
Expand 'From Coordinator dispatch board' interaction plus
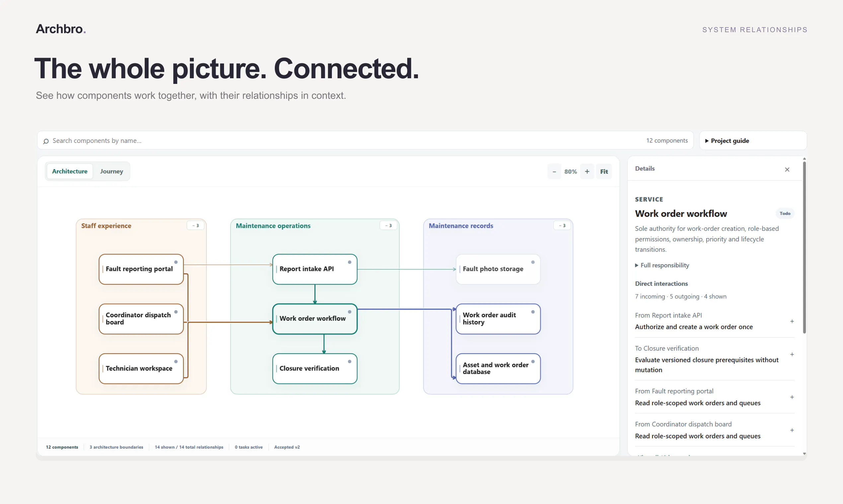pos(792,430)
